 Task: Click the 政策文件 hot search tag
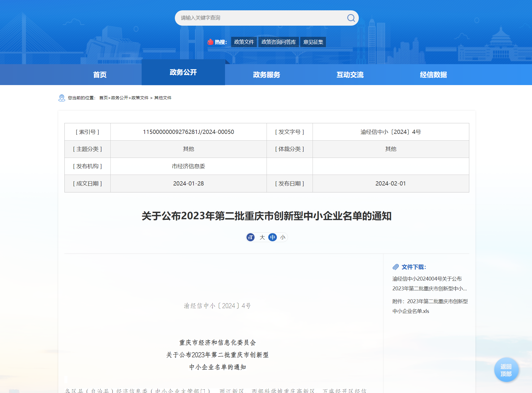(x=244, y=42)
